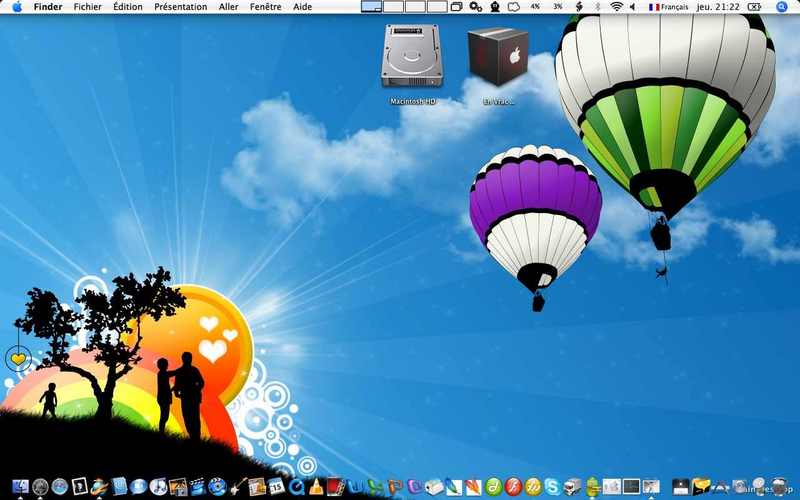
Task: Open the Wi-Fi status menu
Action: pos(616,7)
